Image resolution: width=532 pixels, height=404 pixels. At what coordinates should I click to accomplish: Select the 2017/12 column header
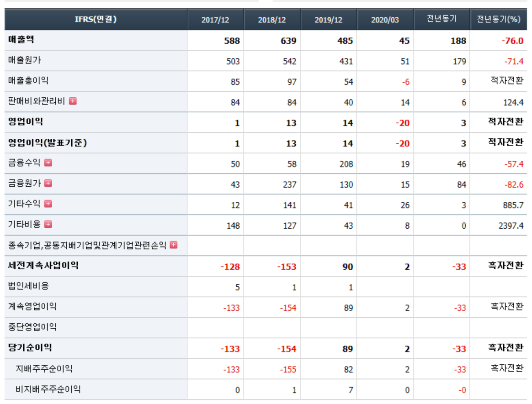(x=215, y=19)
